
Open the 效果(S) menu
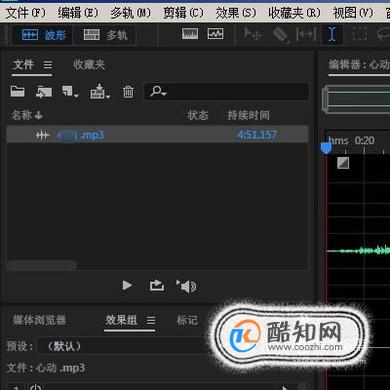236,13
